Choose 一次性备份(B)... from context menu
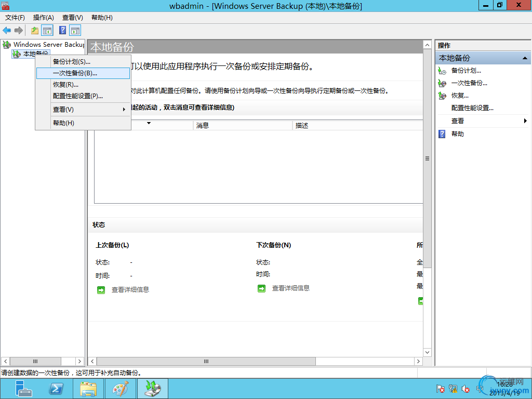The width and height of the screenshot is (532, 399). point(83,73)
